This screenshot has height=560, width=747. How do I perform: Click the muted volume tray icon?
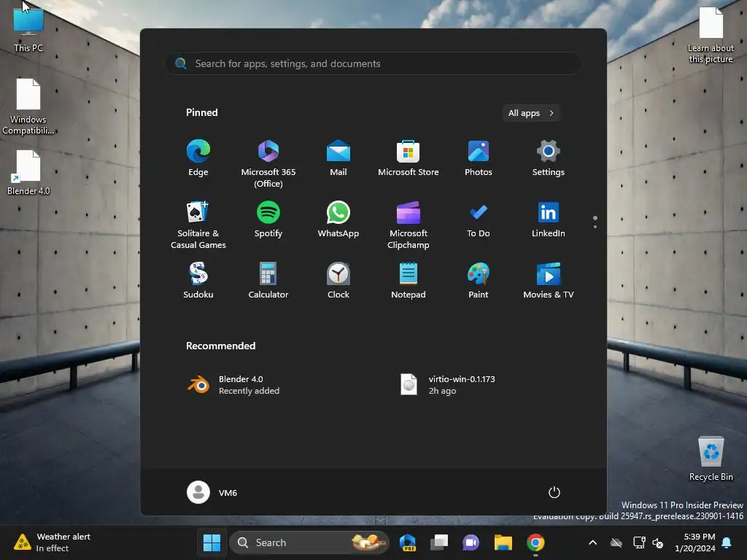click(658, 542)
